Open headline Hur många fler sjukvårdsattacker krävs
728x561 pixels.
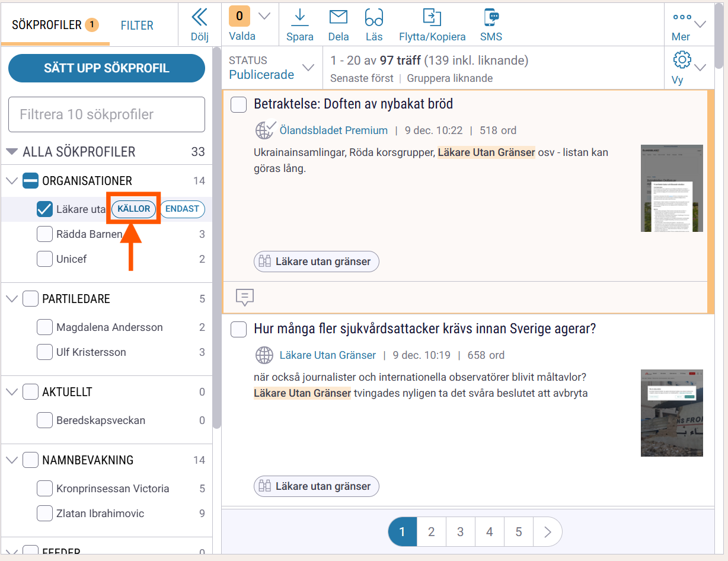(x=424, y=329)
